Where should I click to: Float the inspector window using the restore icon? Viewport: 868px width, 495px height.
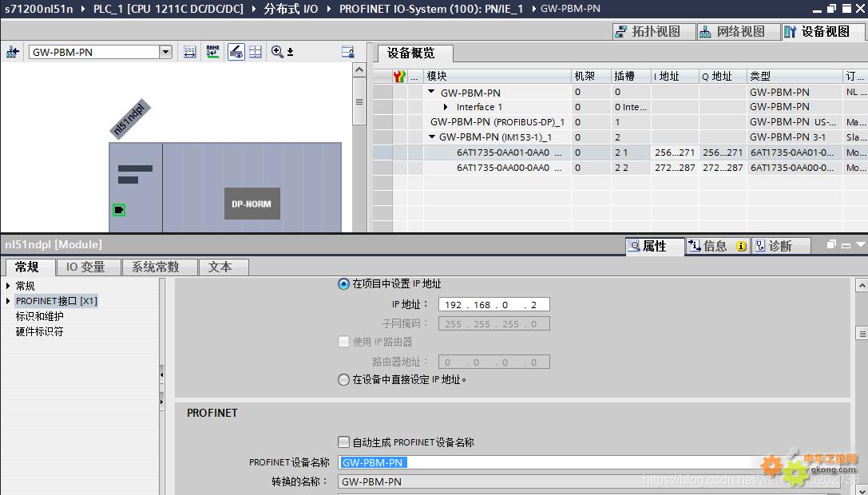pos(831,244)
